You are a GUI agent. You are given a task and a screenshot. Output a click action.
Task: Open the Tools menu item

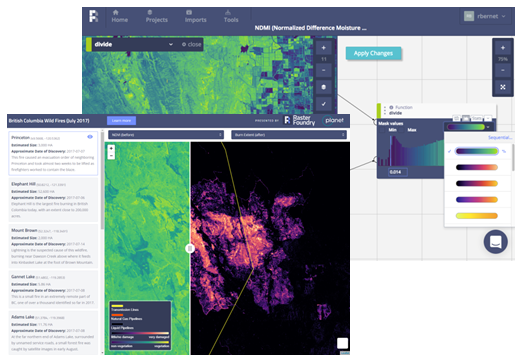[231, 16]
